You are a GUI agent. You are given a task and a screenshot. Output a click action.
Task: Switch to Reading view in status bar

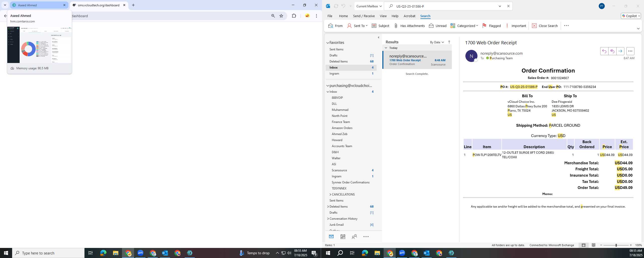[593, 245]
